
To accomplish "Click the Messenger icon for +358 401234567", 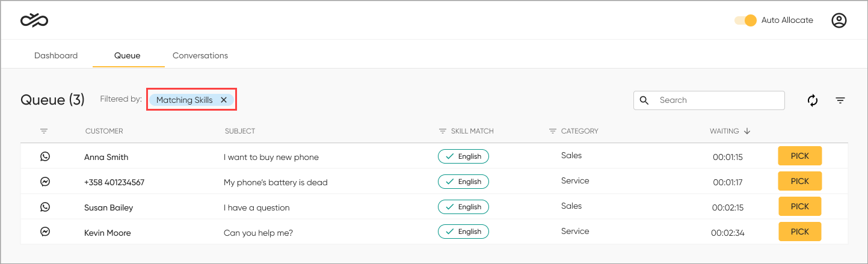I will pos(45,182).
